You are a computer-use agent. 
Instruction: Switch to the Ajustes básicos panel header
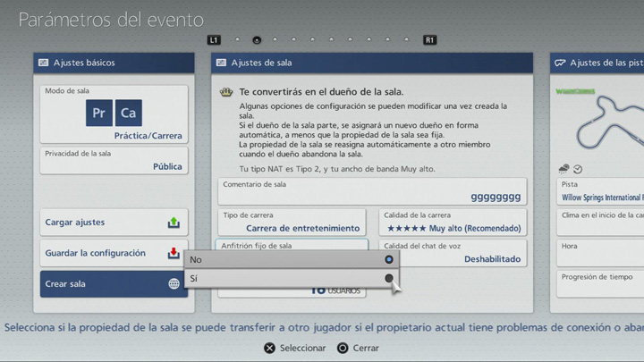(114, 63)
